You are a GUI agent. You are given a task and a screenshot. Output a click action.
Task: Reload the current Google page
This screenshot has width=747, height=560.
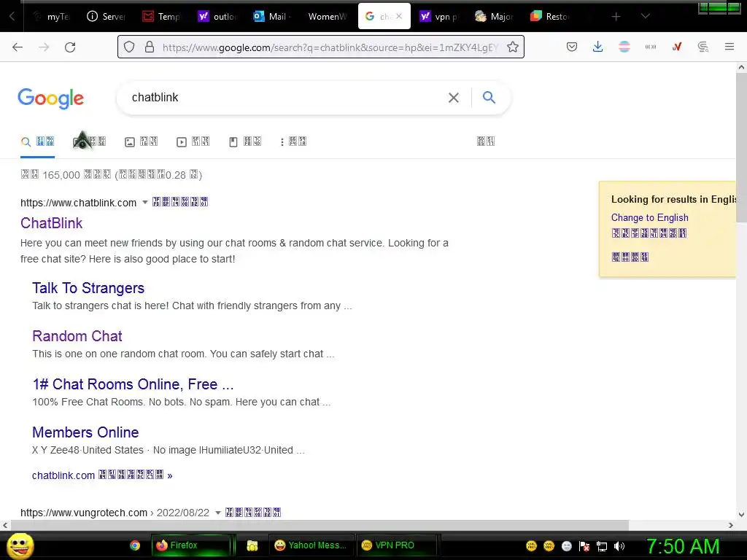[70, 47]
